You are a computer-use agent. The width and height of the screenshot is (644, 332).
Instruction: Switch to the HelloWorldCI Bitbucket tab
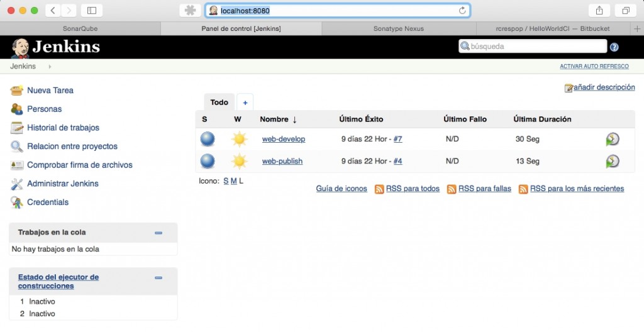pyautogui.click(x=552, y=29)
